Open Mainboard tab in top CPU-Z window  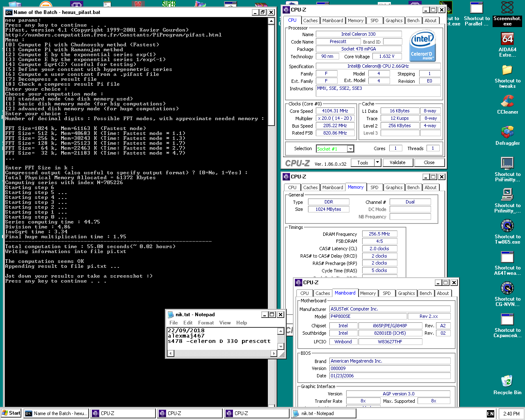pyautogui.click(x=333, y=21)
